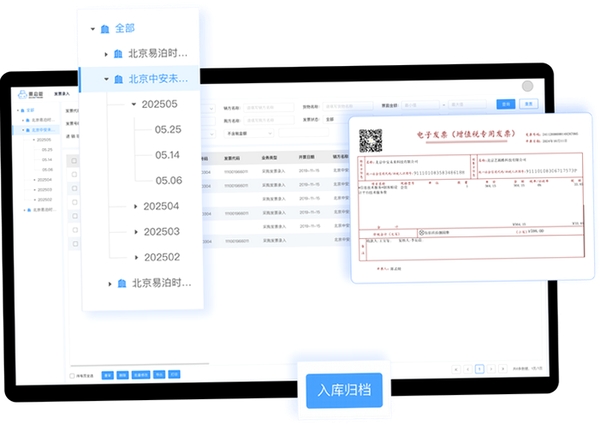600x424 pixels.
Task: Click the invoice title 电子发票（增值税专用发票）
Action: [466, 134]
